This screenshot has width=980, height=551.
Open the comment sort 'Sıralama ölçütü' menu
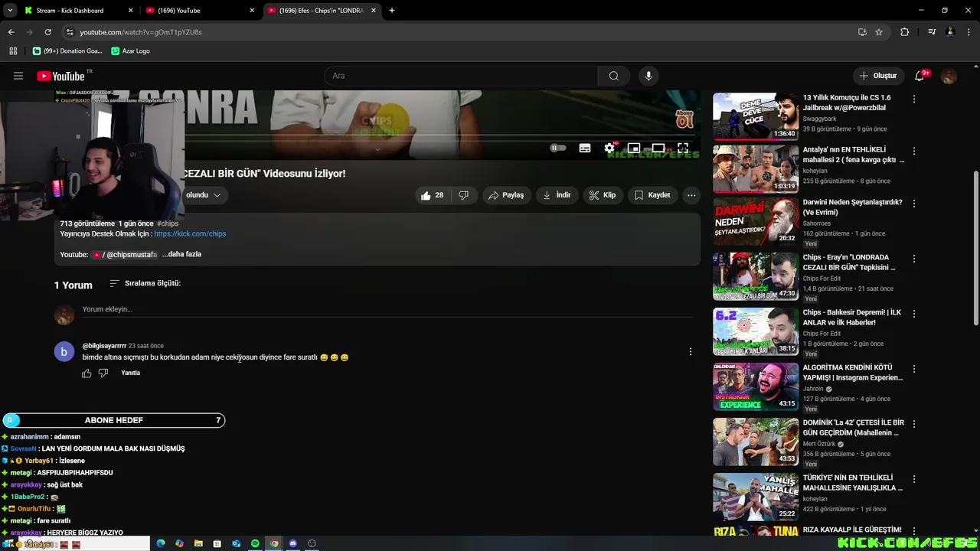[145, 283]
